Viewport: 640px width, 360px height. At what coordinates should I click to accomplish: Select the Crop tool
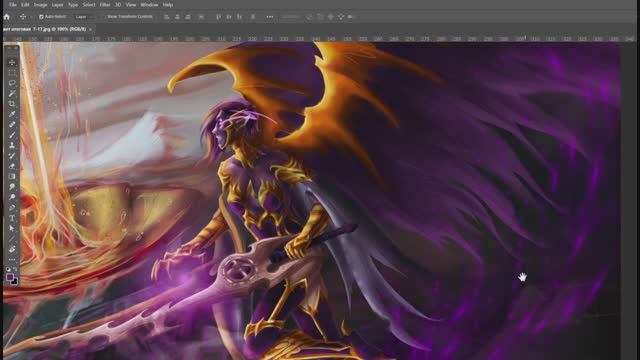pyautogui.click(x=12, y=104)
